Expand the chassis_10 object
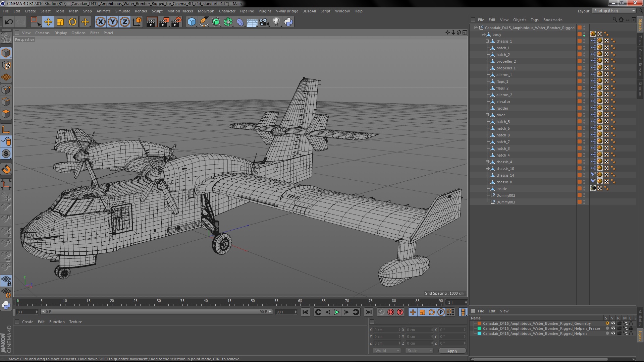 tap(487, 169)
